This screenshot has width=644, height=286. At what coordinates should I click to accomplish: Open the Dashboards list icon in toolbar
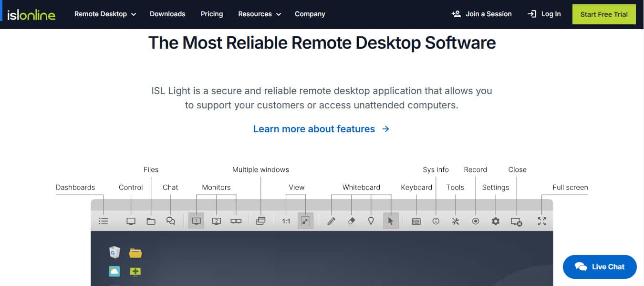(x=104, y=221)
